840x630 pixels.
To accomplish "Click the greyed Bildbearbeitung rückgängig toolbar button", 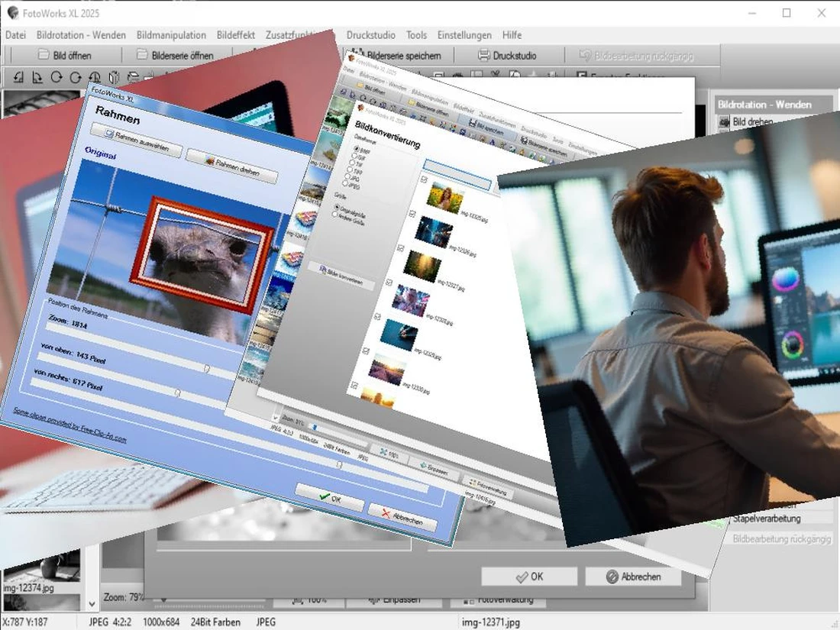I will coord(637,55).
